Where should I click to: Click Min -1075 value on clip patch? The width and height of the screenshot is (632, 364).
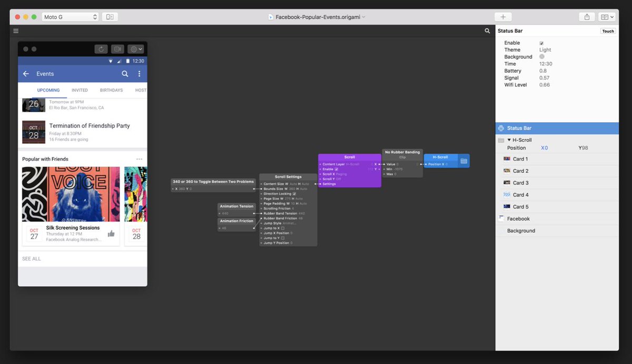coord(399,169)
